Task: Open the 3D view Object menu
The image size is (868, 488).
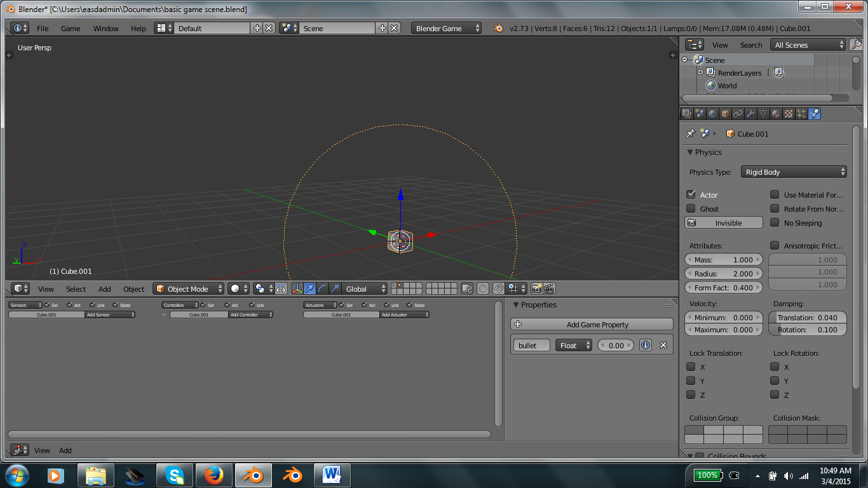Action: tap(133, 288)
